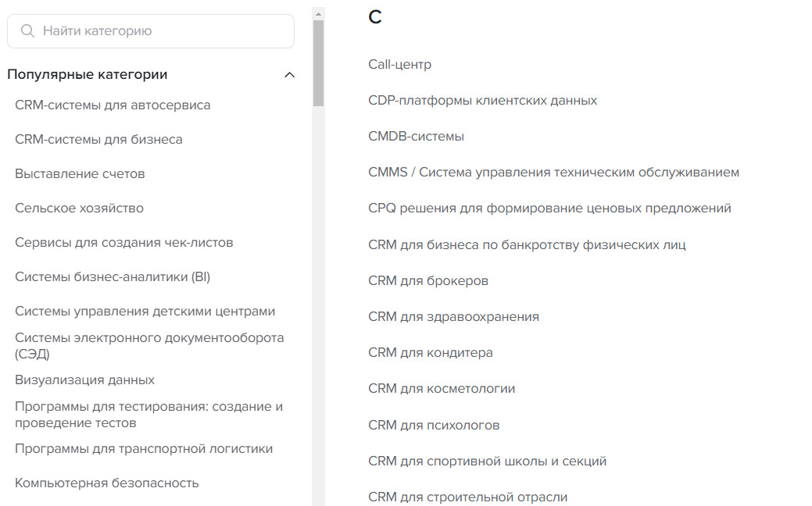
Task: Select "Выставление счетов" in sidebar
Action: point(80,173)
